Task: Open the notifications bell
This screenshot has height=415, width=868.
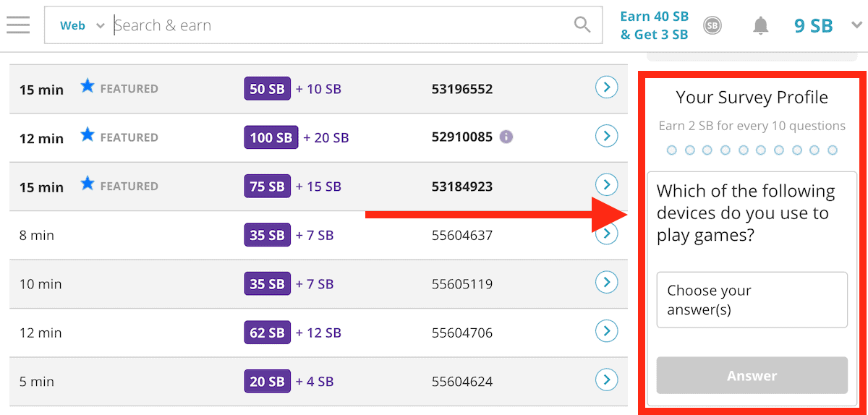Action: coord(760,26)
